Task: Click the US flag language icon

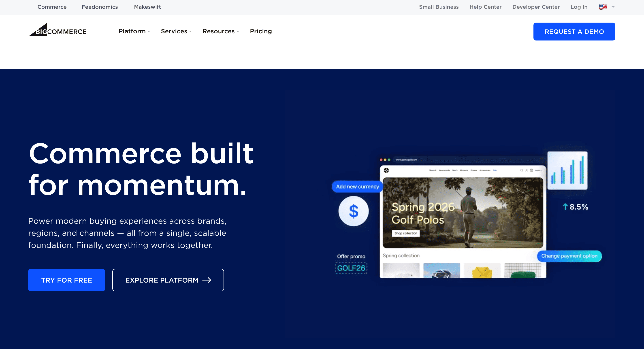Action: 603,7
